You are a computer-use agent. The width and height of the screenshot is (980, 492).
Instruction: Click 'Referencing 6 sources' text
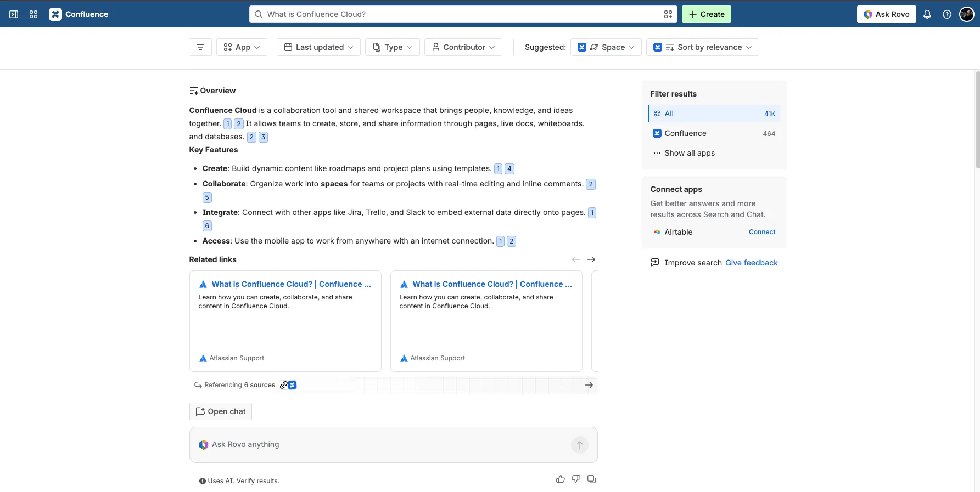tap(240, 385)
